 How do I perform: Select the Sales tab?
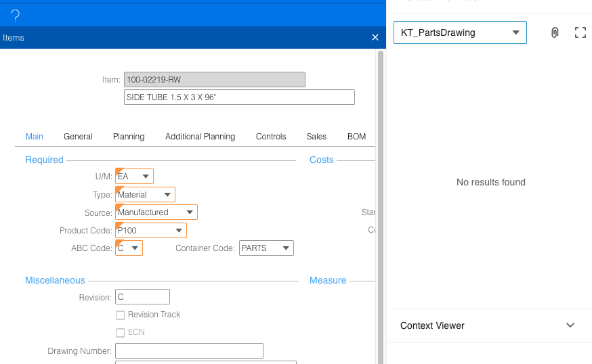(x=316, y=137)
